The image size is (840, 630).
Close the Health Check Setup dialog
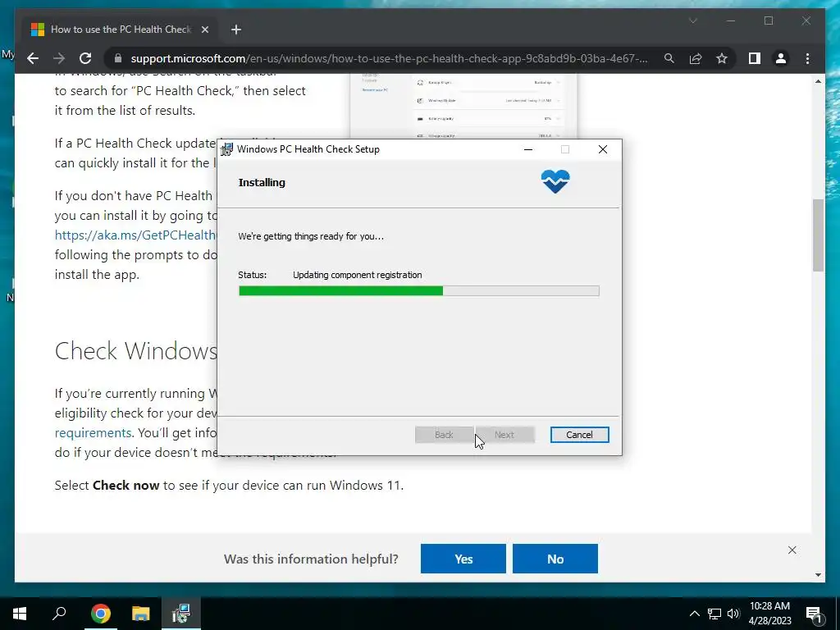(603, 149)
